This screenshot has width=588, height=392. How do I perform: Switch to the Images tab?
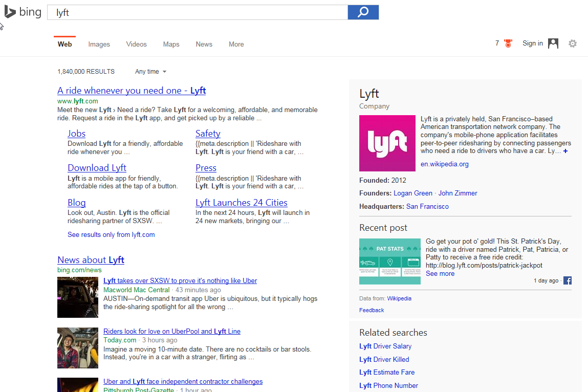click(x=99, y=45)
